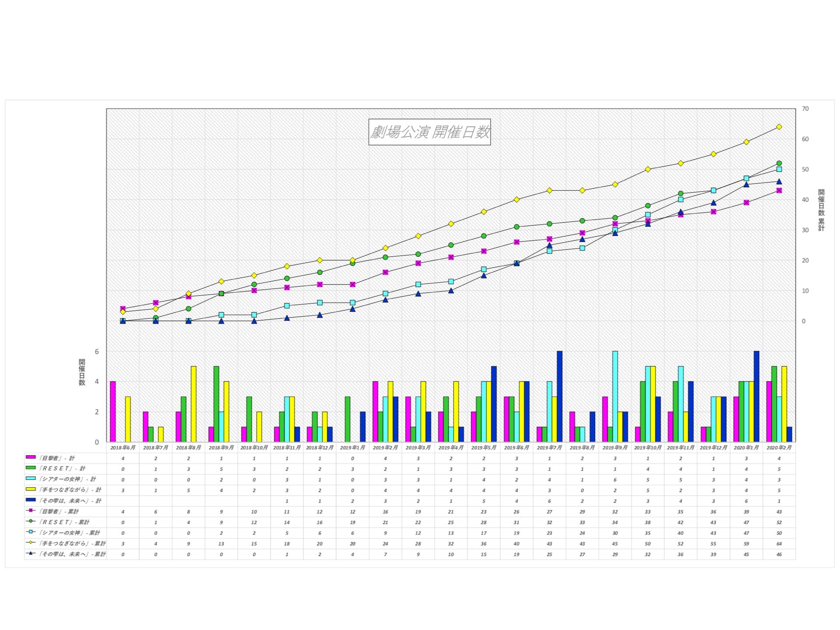840x630 pixels.
Task: Select the chart title 劇場公演 開催日数
Action: 429,132
